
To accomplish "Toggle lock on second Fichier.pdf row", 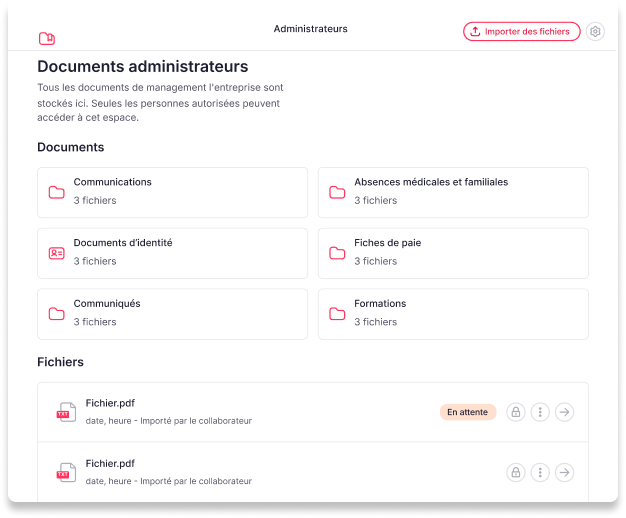I will tap(515, 472).
